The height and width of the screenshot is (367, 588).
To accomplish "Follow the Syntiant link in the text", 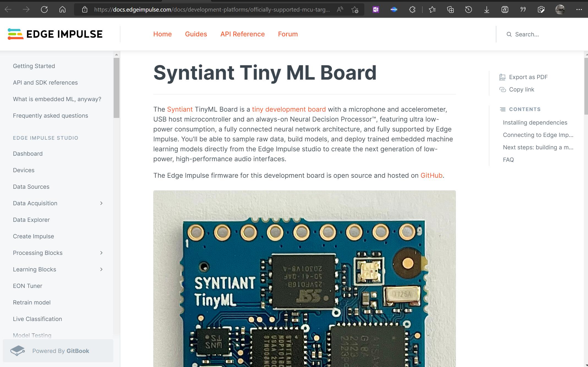I will click(180, 109).
